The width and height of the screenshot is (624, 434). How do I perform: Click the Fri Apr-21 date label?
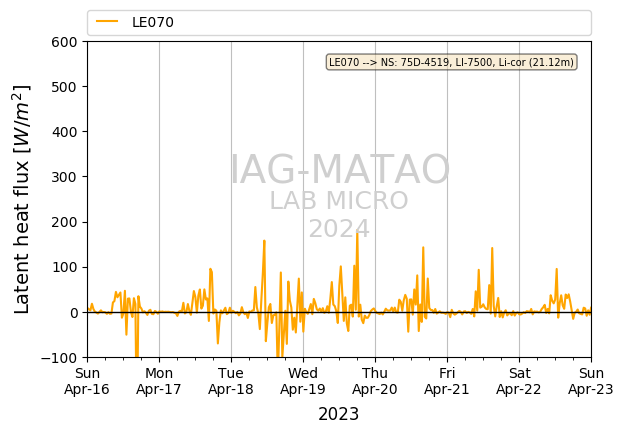[x=447, y=381]
